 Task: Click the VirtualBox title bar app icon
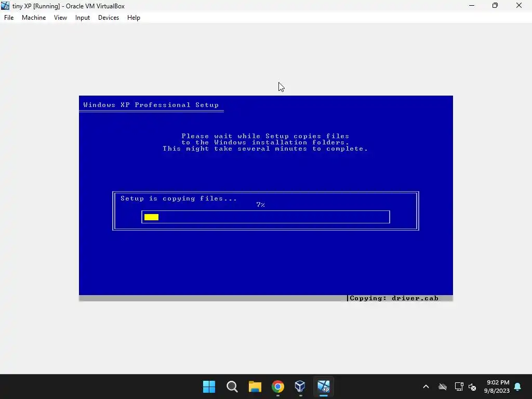click(5, 6)
